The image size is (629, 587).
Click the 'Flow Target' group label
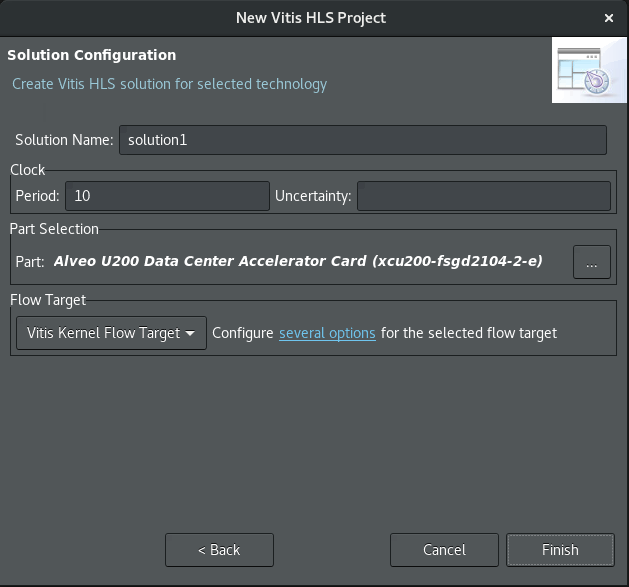(47, 299)
